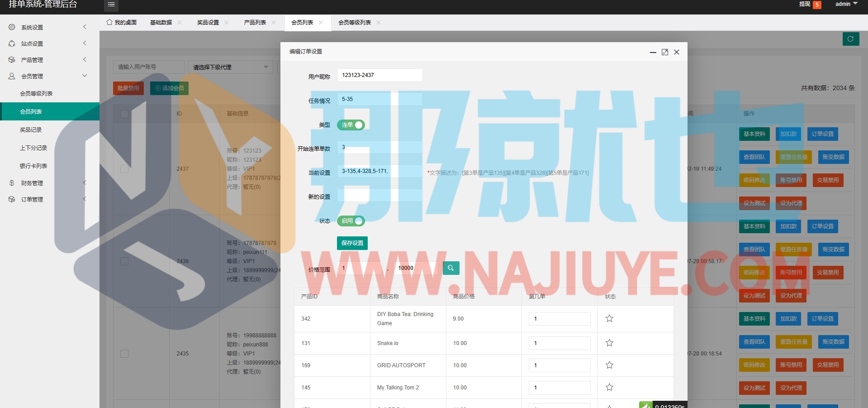Close the 会员列表 tab with its X icon
868x408 pixels.
coord(321,23)
